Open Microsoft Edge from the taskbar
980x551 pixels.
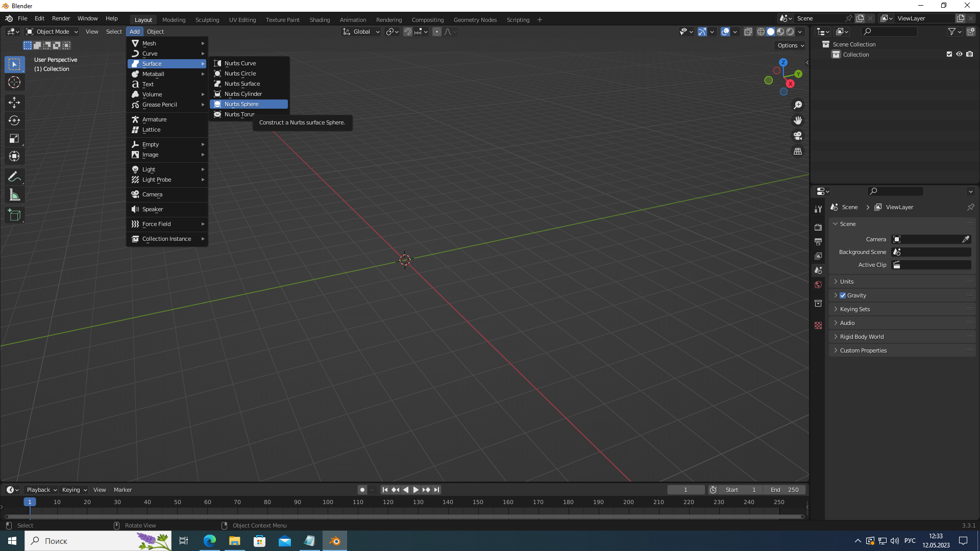point(210,541)
